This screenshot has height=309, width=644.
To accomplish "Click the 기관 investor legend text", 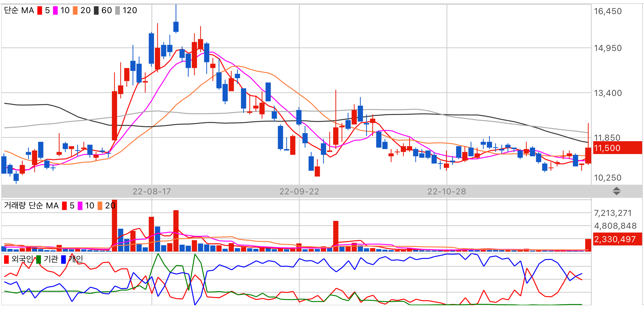I will tap(51, 259).
